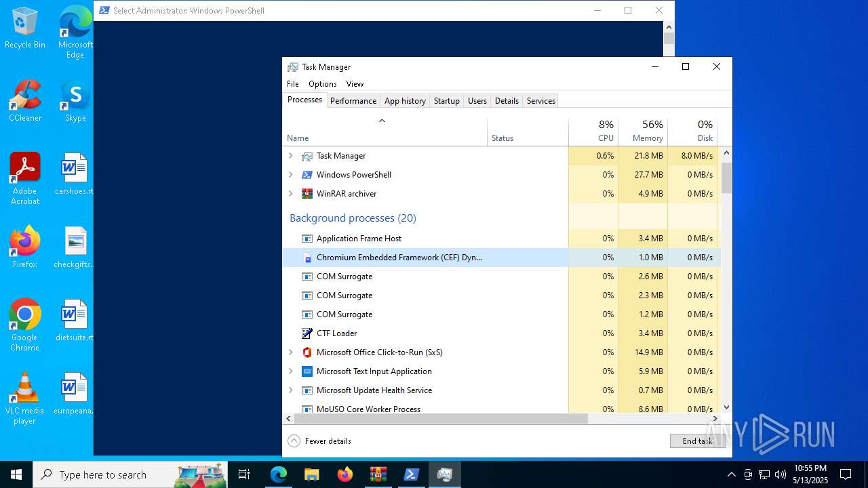
Task: Click the WinRAR archiver process icon
Action: [x=307, y=194]
